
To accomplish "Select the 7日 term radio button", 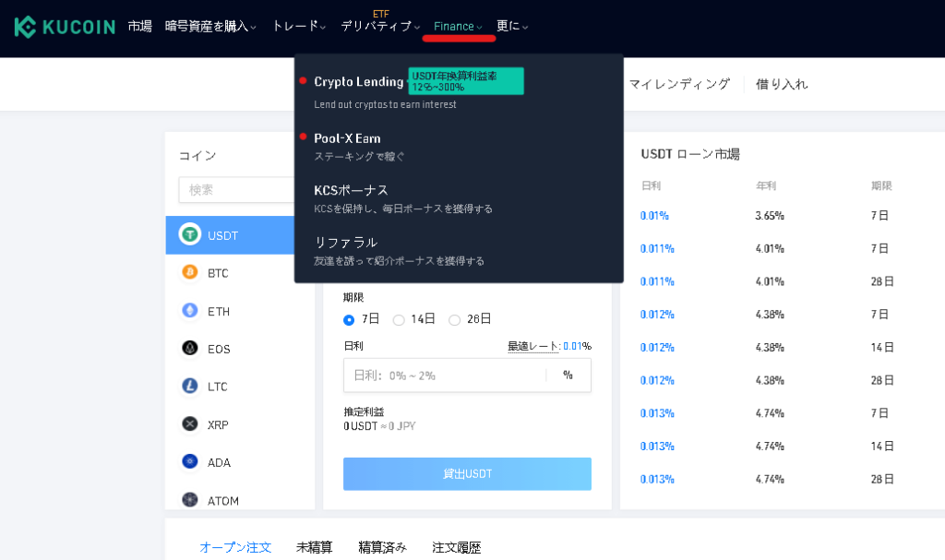I will [x=349, y=319].
